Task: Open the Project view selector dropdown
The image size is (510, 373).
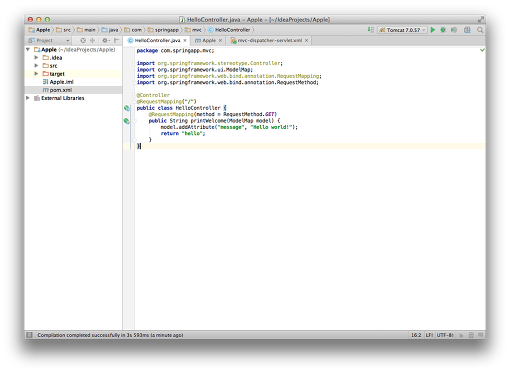Action: (x=49, y=40)
